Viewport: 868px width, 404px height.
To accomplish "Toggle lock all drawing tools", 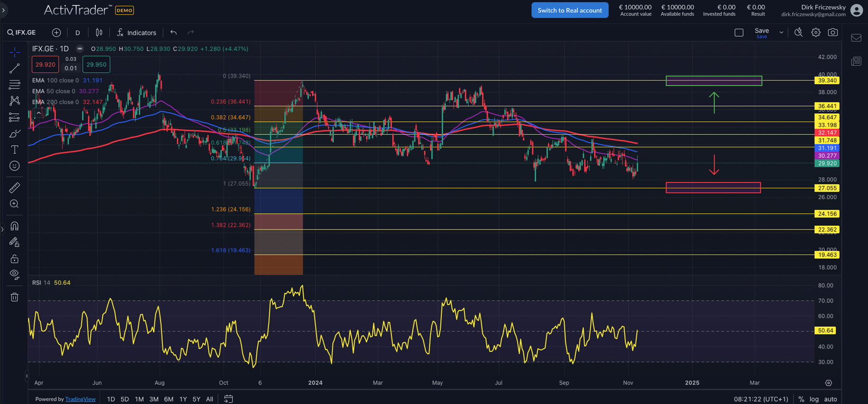I will [x=15, y=258].
